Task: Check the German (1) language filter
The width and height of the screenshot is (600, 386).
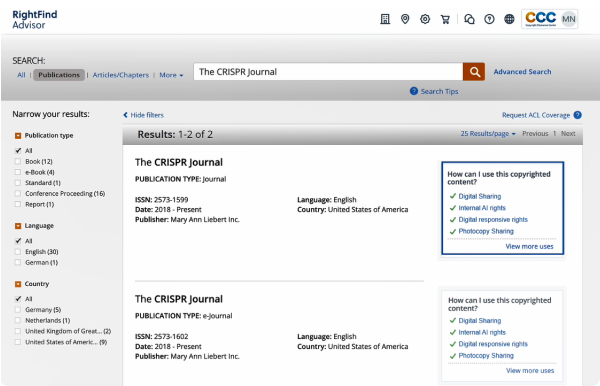Action: [18, 262]
